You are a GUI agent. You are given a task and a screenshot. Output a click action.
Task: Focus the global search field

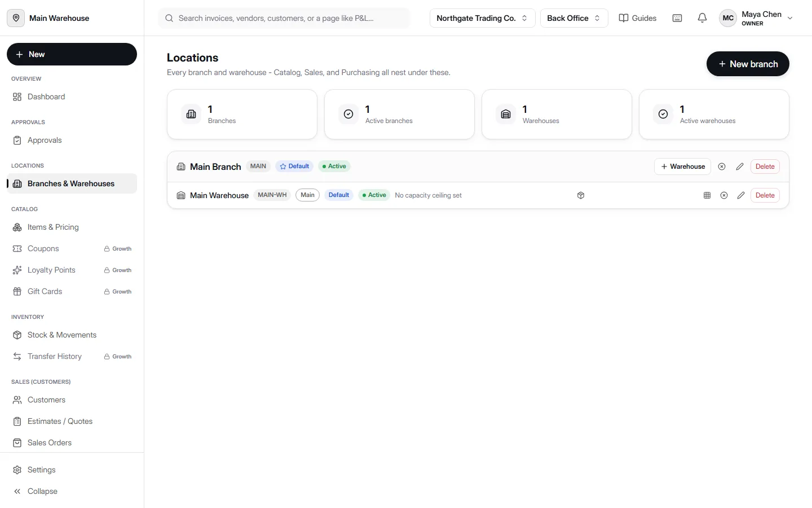pos(284,18)
